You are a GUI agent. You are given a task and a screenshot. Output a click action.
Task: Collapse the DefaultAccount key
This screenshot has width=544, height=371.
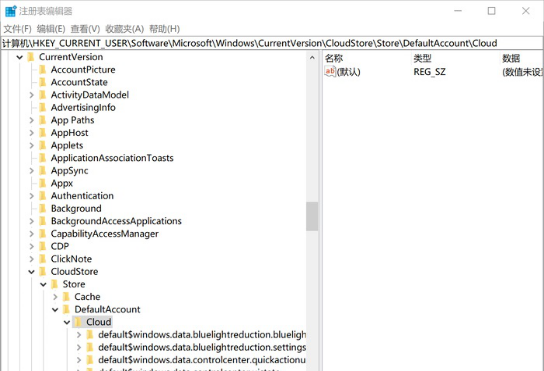[x=55, y=310]
